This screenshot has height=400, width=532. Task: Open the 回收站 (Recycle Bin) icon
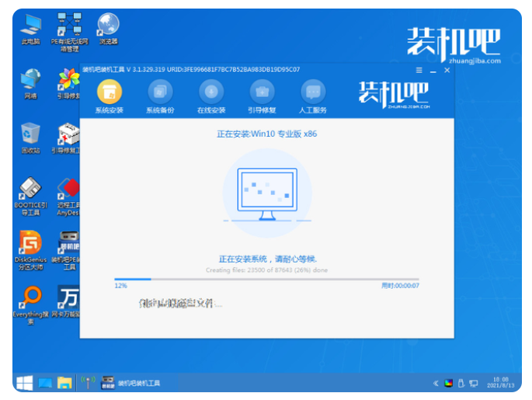(x=31, y=134)
